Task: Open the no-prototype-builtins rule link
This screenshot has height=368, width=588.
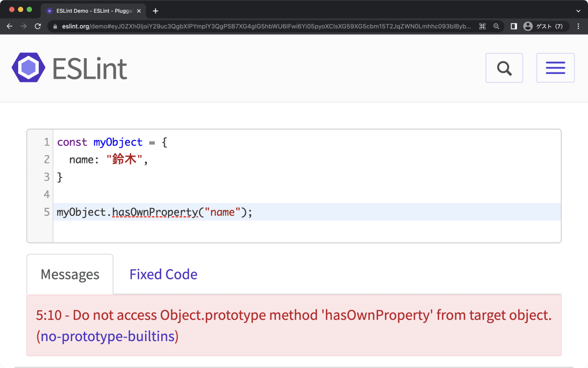Action: pos(108,336)
